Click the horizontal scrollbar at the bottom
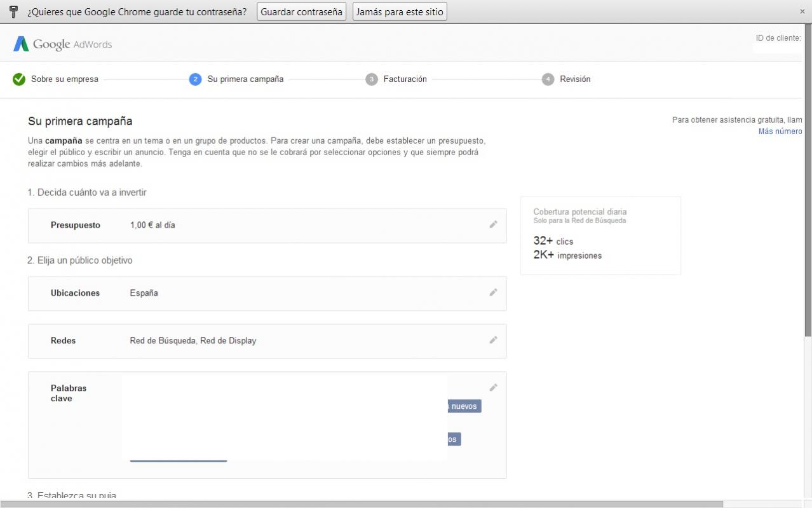 [362, 504]
